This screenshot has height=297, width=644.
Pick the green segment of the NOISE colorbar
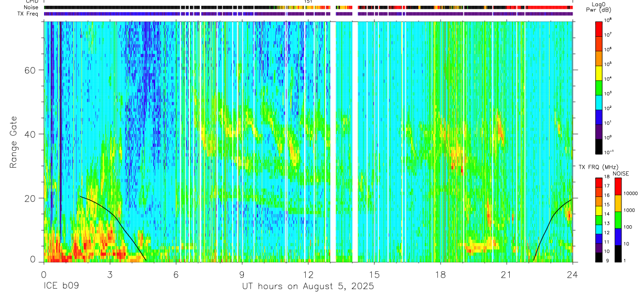[617, 220]
